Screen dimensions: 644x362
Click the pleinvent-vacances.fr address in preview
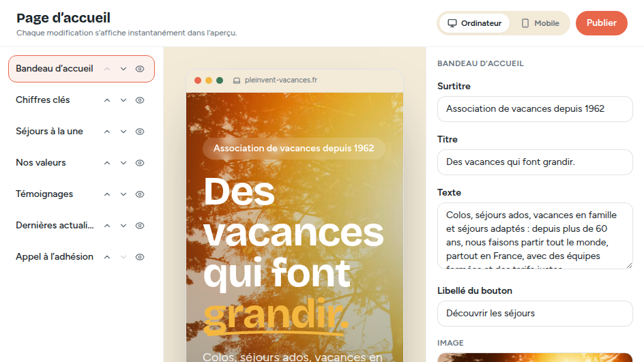click(x=281, y=80)
